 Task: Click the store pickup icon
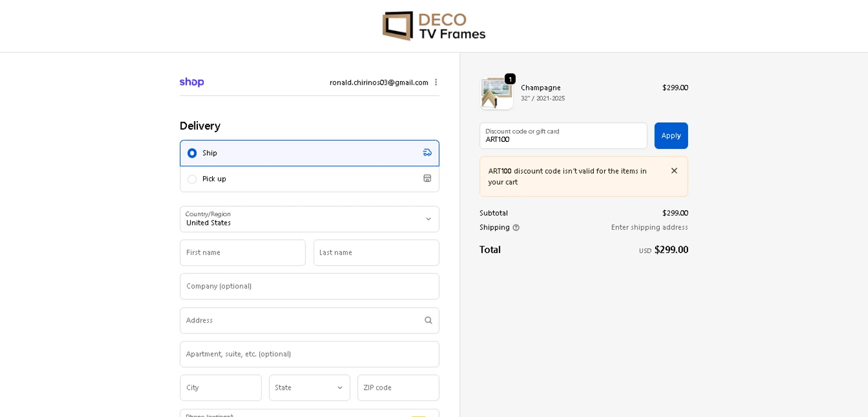427,178
